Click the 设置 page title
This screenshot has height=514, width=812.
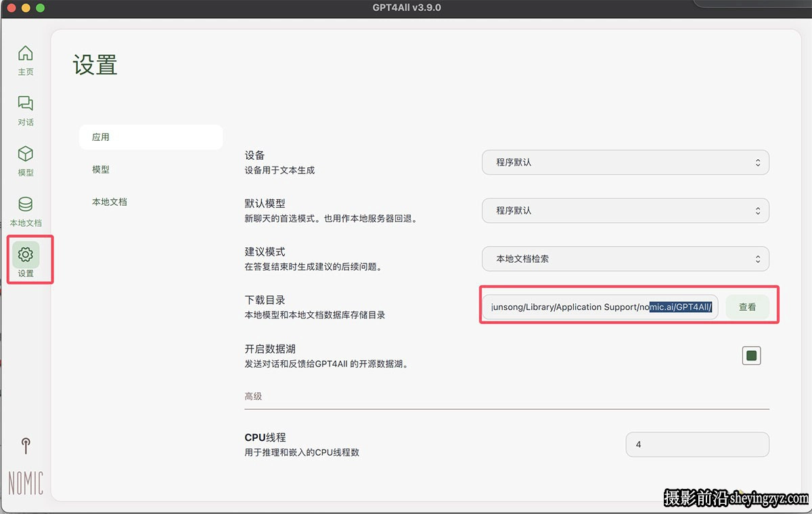pos(95,65)
